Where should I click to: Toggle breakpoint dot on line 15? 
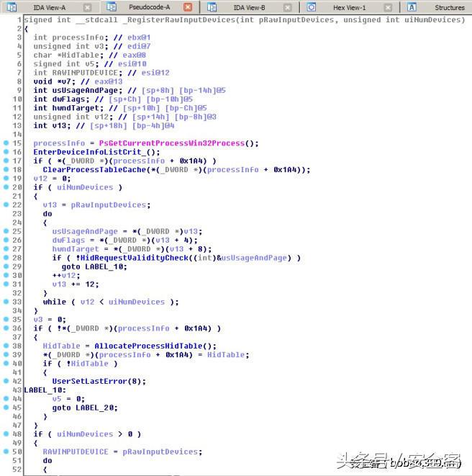6,143
